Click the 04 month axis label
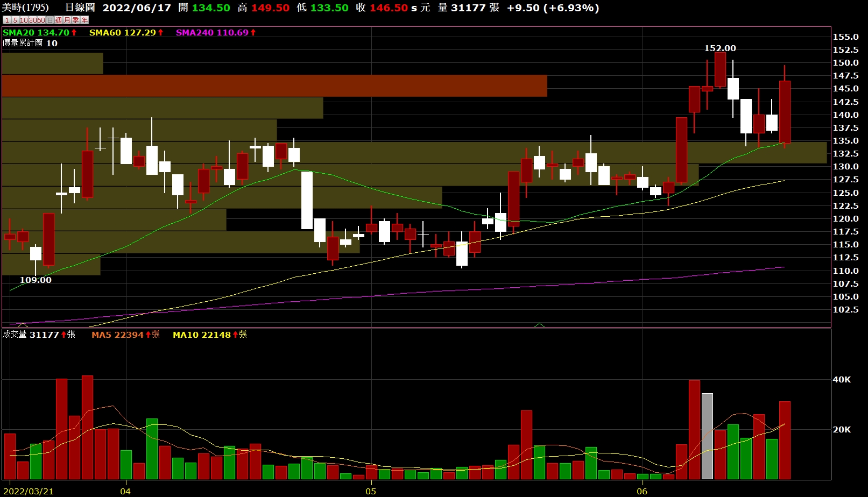This screenshot has height=497, width=868. click(x=125, y=491)
